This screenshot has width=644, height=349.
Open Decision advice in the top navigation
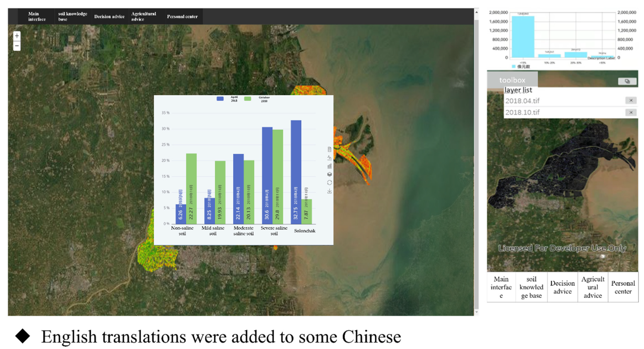[x=109, y=16]
